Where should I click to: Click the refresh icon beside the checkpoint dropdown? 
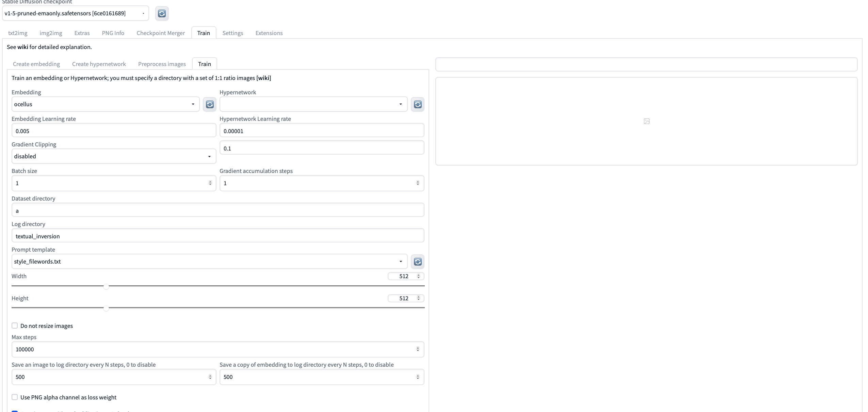click(x=162, y=14)
